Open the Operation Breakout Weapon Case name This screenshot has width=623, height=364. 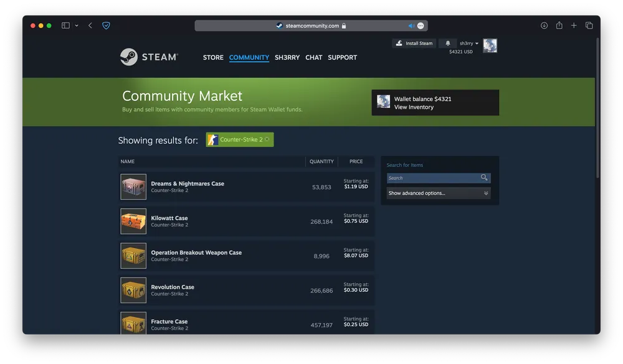tap(196, 253)
